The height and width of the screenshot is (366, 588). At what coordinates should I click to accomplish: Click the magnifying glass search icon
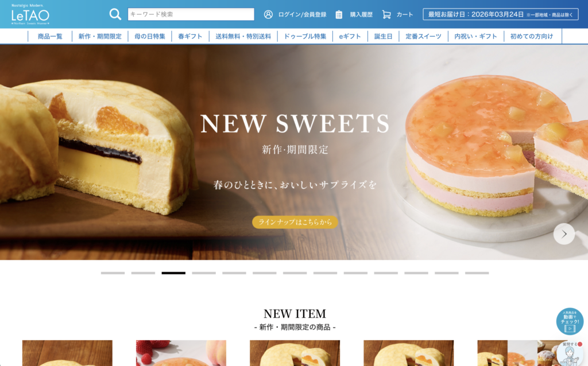[115, 14]
